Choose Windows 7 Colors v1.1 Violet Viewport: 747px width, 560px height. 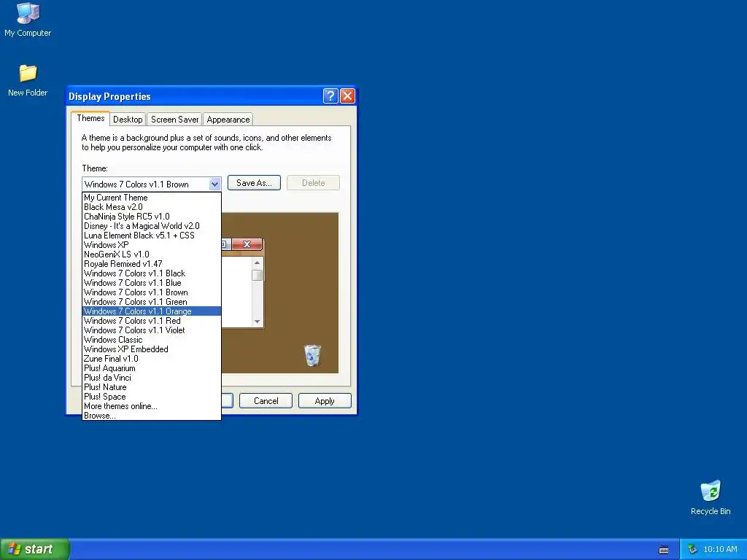click(x=152, y=330)
